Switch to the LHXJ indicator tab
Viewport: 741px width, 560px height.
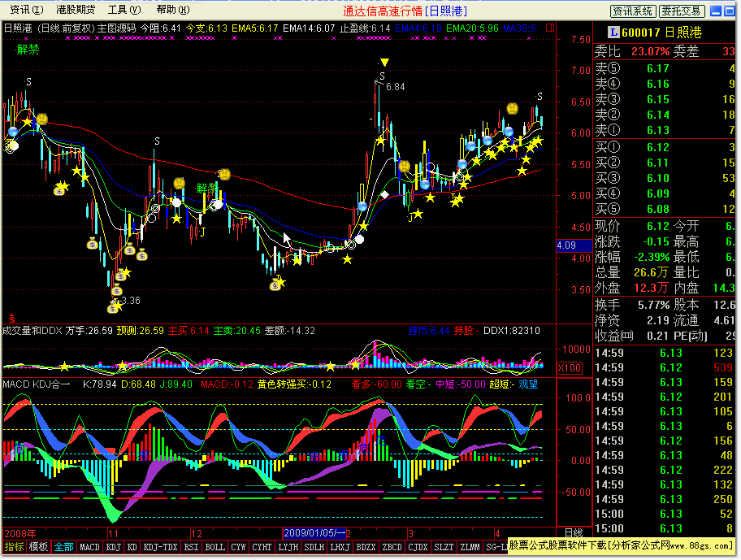pos(340,547)
